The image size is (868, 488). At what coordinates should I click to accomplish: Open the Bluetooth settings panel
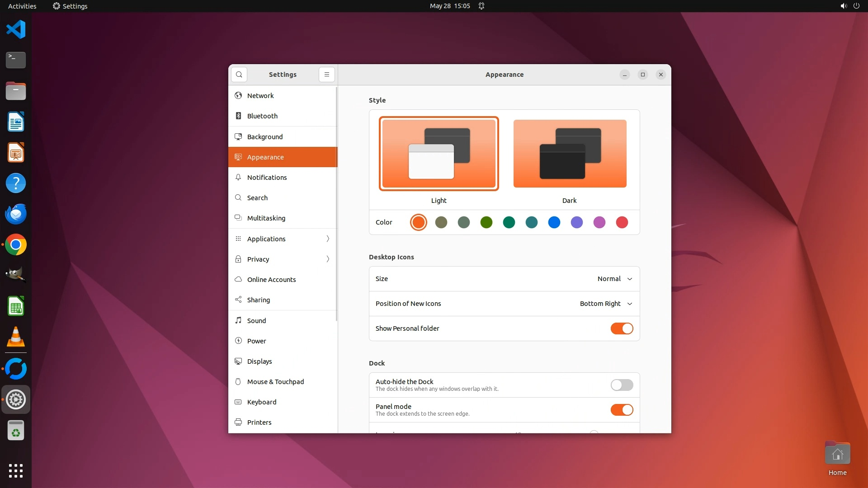tap(262, 116)
